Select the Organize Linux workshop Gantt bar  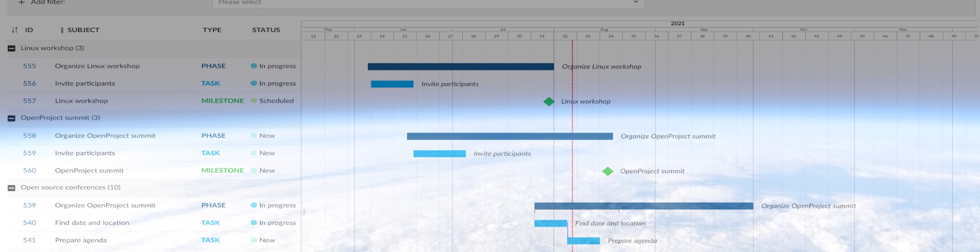coord(460,66)
